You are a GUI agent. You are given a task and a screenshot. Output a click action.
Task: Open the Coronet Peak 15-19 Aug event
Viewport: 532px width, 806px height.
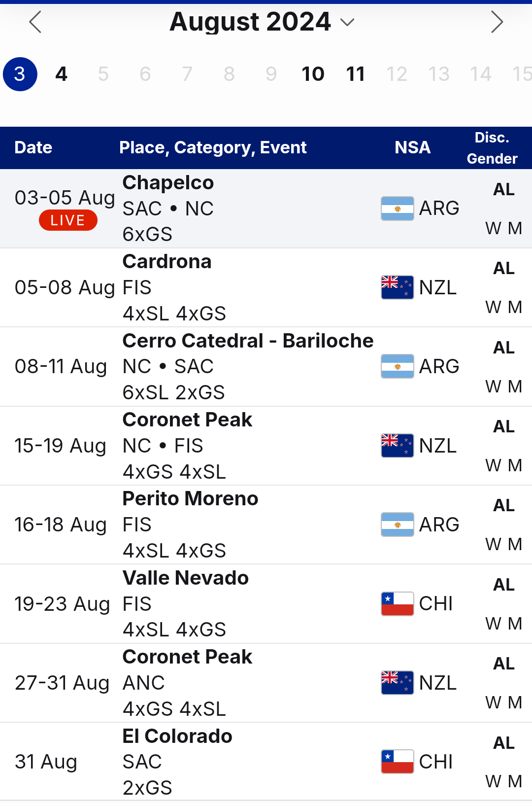(266, 446)
